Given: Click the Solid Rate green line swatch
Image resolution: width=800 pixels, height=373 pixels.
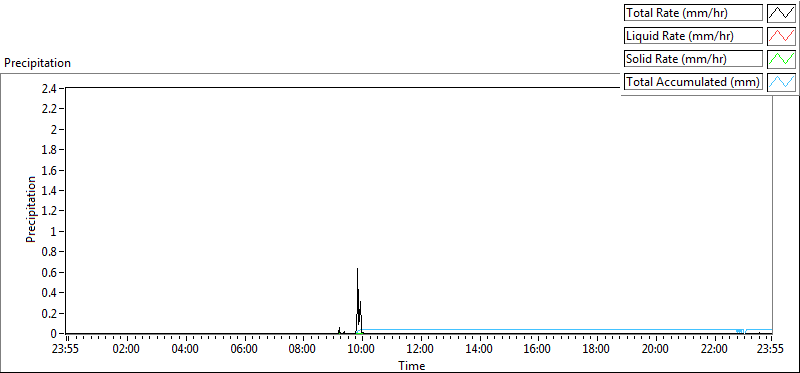Looking at the screenshot, I should 781,59.
